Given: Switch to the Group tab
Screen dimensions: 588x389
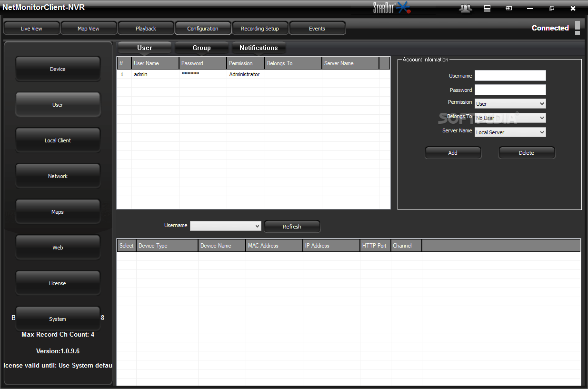Looking at the screenshot, I should tap(201, 48).
